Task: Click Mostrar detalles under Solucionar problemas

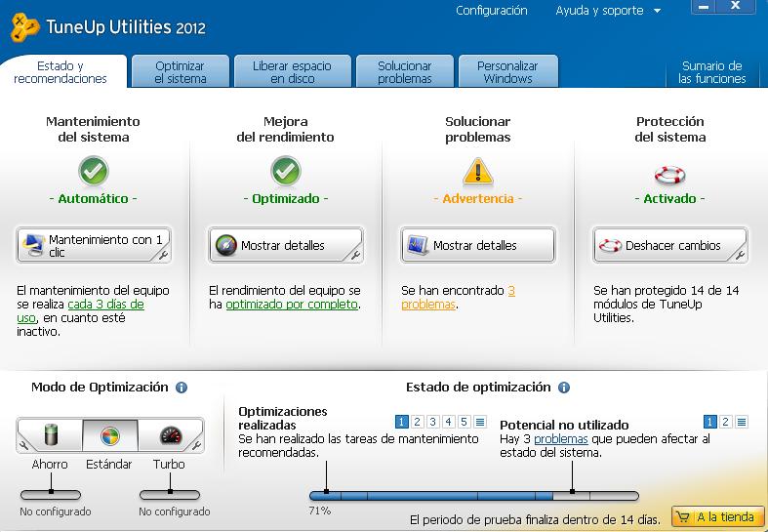Action: [477, 245]
